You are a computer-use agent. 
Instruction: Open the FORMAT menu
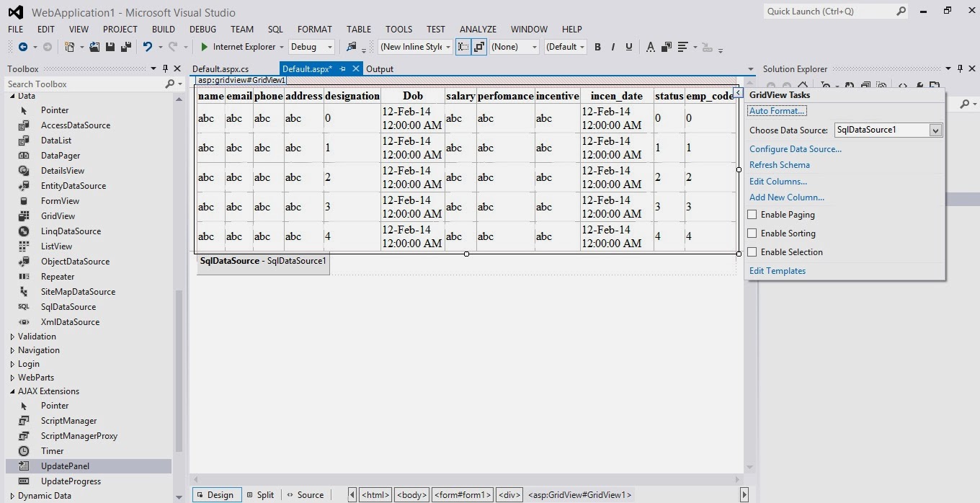(x=314, y=30)
